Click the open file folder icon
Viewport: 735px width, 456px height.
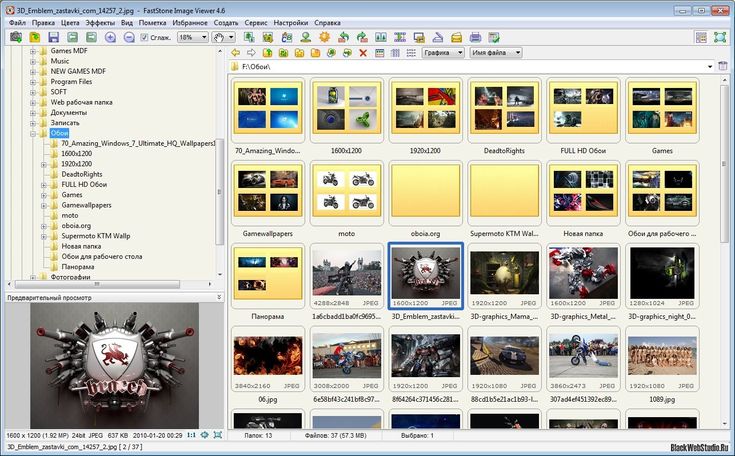(35, 37)
